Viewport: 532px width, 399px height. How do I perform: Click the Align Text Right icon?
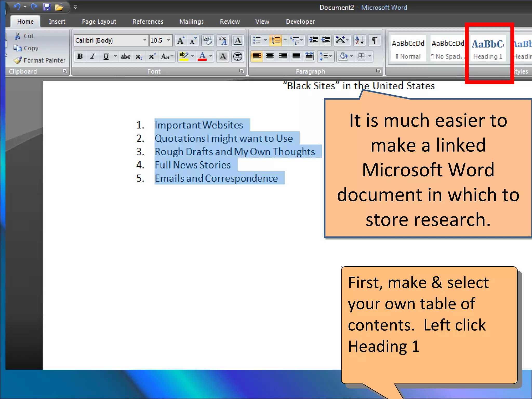click(x=283, y=56)
